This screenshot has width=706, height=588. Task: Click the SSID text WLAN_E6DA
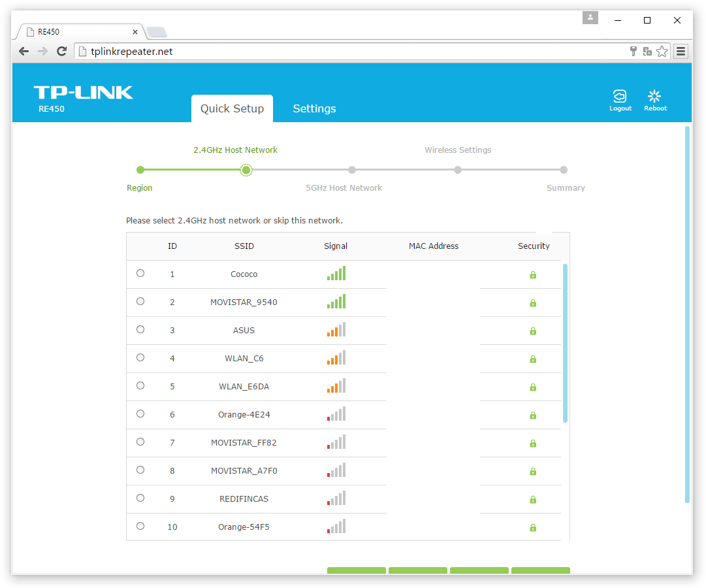point(244,387)
